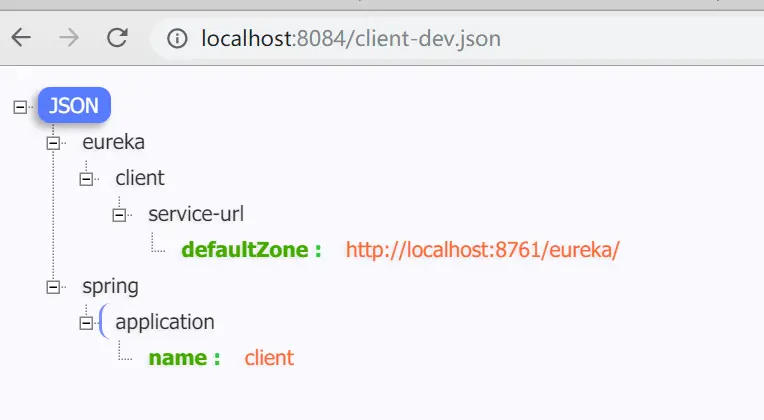Click the blue JSON root badge
This screenshot has height=420, width=764.
click(75, 105)
